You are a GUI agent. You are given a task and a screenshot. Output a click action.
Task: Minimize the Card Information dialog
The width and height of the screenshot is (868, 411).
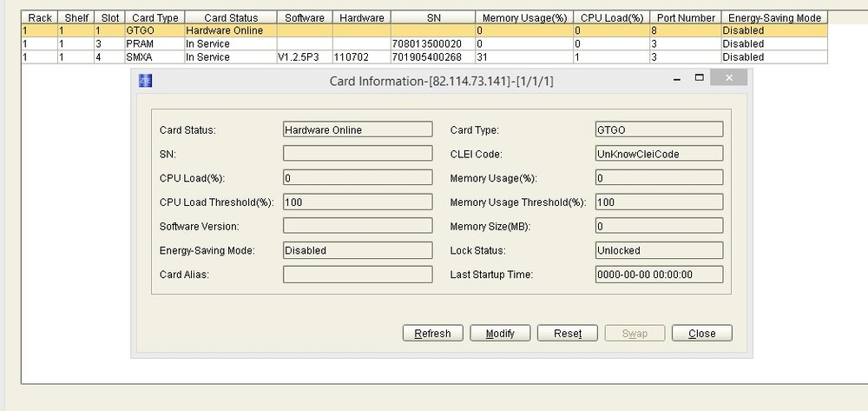[x=677, y=78]
